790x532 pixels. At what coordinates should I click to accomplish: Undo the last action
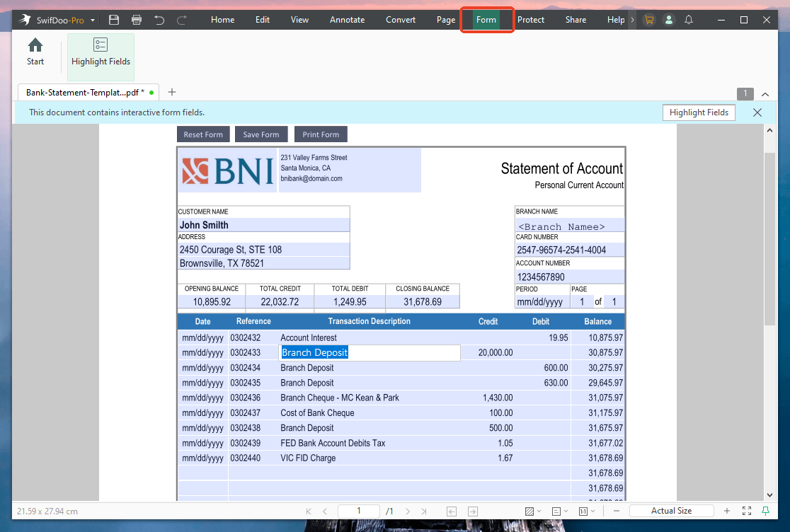159,20
